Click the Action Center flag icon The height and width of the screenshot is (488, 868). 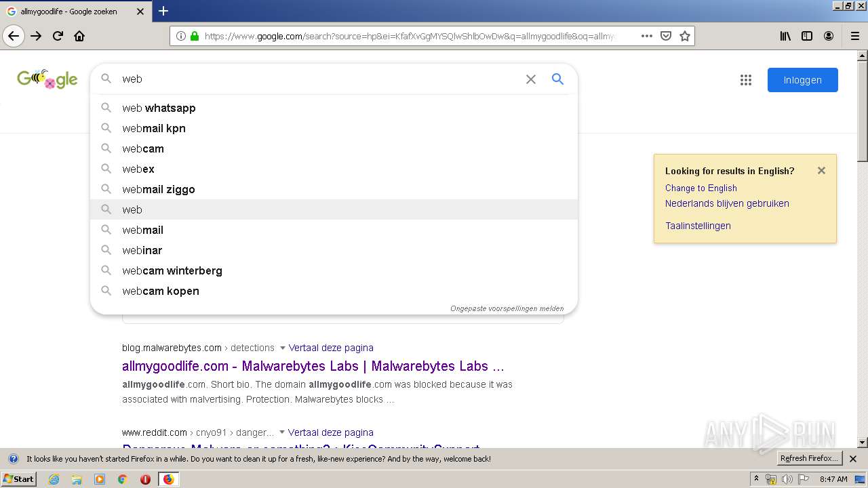click(x=804, y=479)
